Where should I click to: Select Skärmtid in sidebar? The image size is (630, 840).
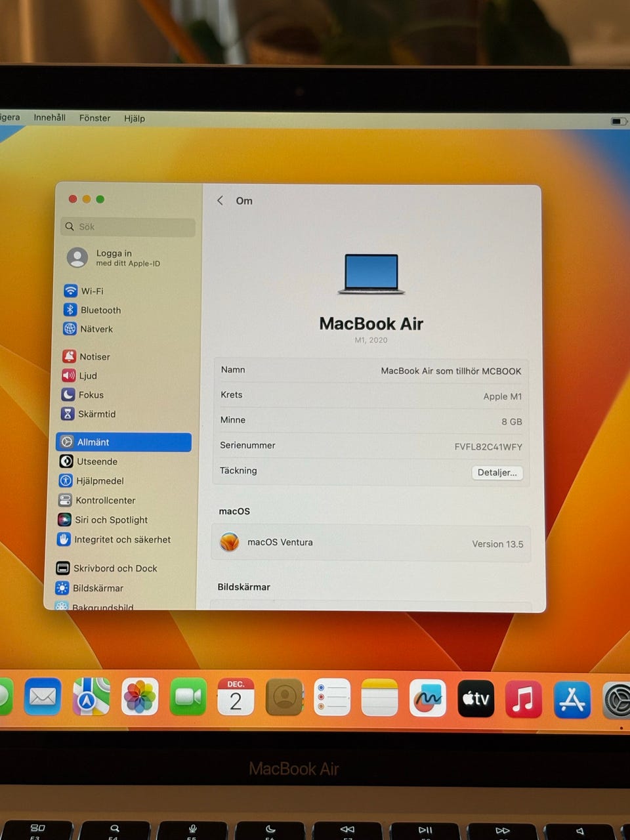tap(96, 414)
